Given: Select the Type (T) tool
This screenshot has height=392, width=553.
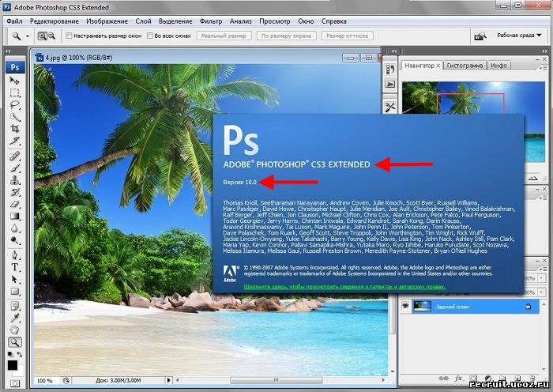Looking at the screenshot, I should coord(14,267).
